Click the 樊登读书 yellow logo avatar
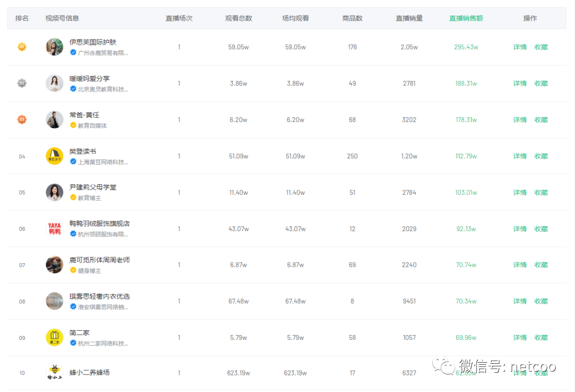The width and height of the screenshot is (575, 392). [x=54, y=156]
